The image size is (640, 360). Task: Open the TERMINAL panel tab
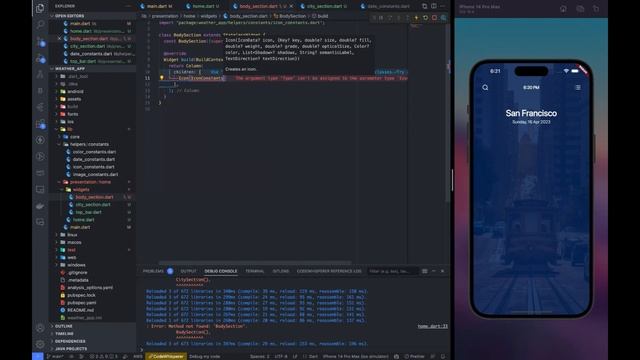point(255,271)
